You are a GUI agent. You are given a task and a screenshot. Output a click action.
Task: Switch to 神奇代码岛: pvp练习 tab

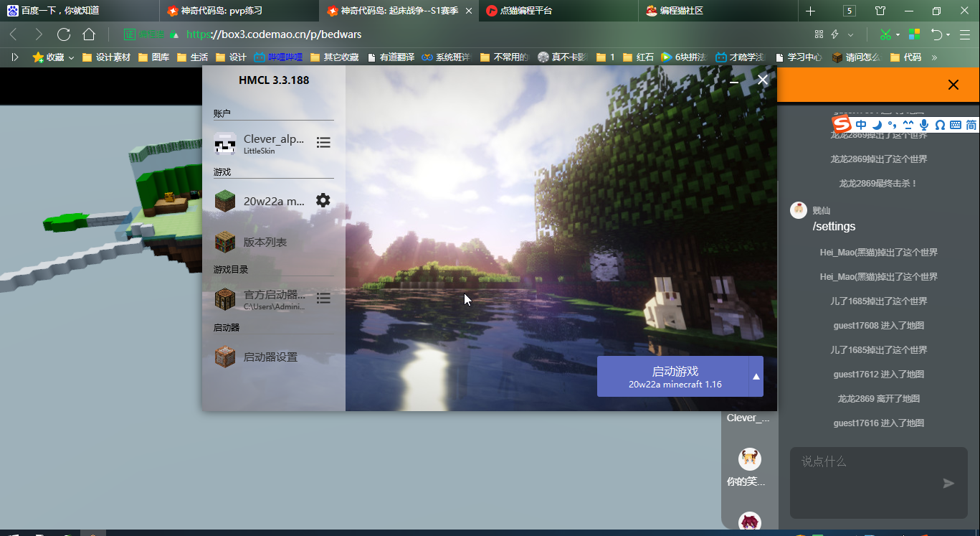[239, 11]
